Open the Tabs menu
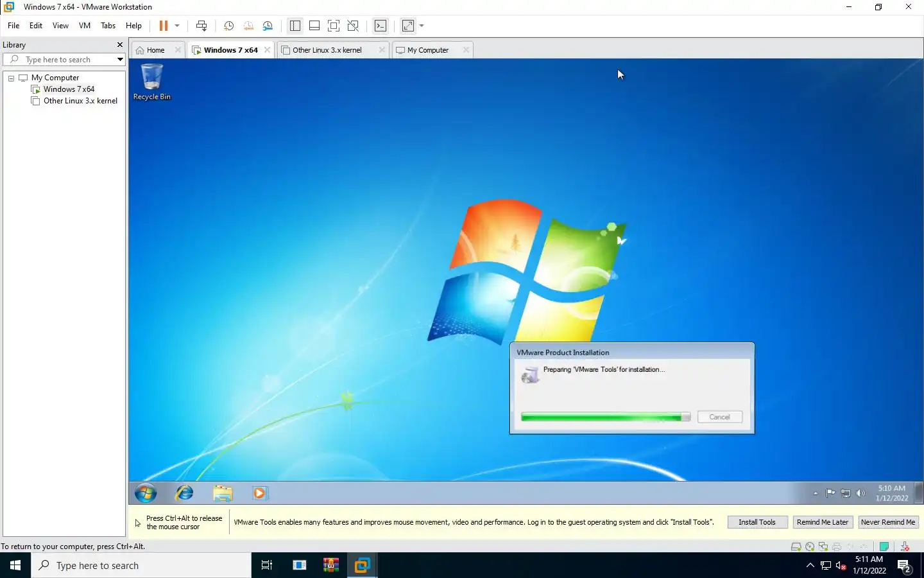 coord(108,26)
